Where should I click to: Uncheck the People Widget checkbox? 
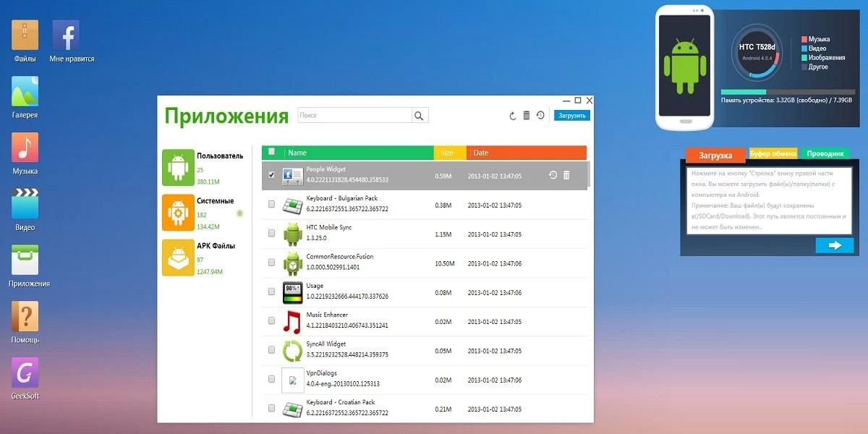tap(271, 174)
